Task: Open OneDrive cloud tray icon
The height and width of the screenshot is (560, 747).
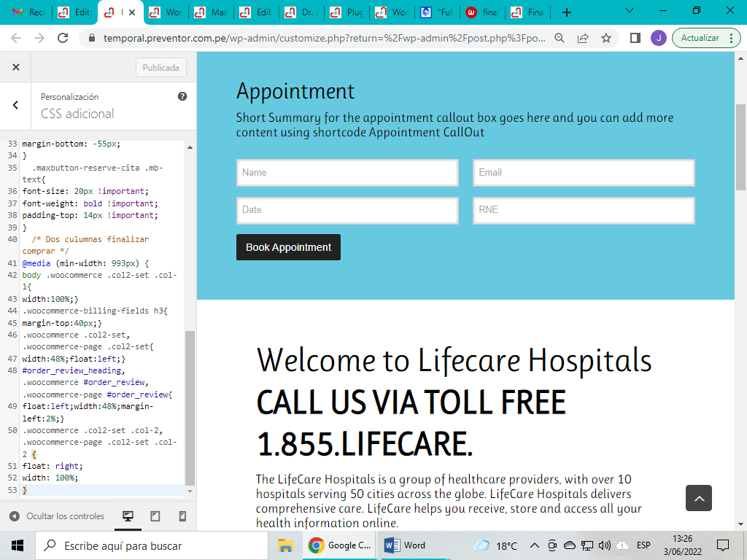Action: click(x=569, y=545)
